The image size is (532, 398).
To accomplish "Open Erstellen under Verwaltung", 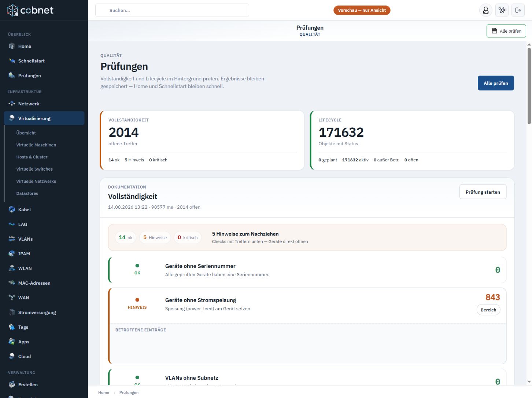I will [44, 385].
